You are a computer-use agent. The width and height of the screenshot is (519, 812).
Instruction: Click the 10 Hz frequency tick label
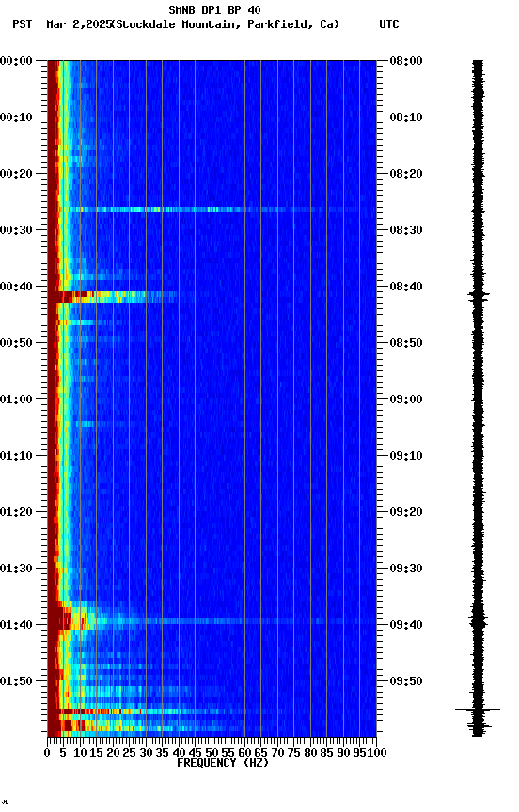[80, 753]
